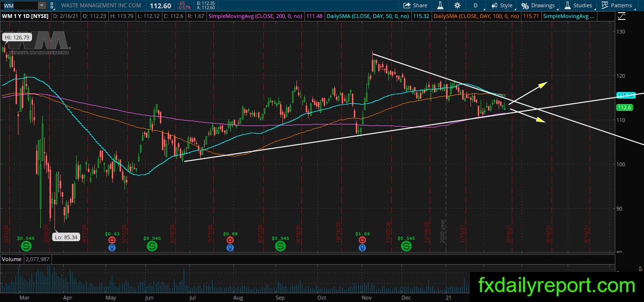Click the DailySMA 100 study label

pos(477,16)
